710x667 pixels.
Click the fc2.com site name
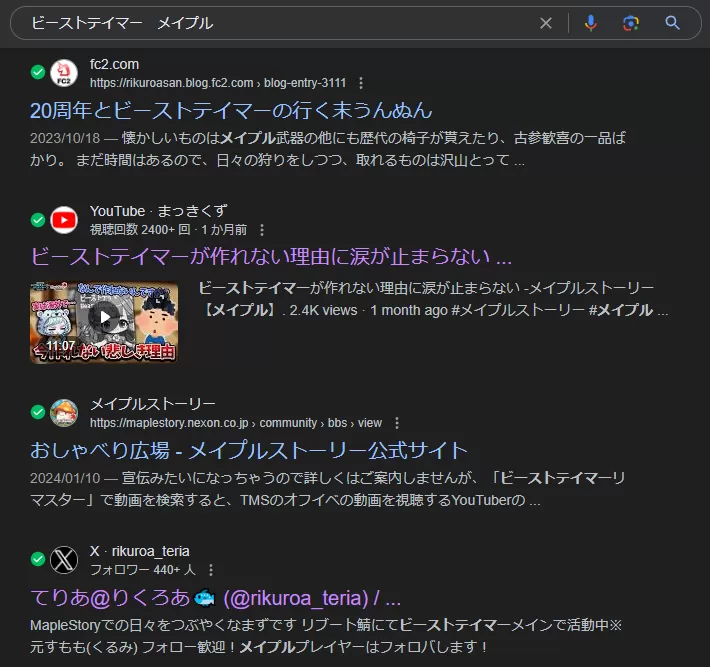(114, 64)
